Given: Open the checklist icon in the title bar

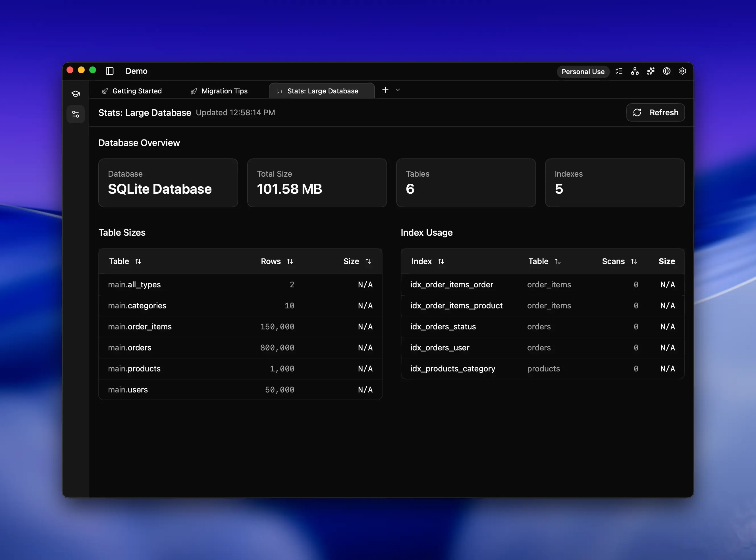Looking at the screenshot, I should (619, 71).
